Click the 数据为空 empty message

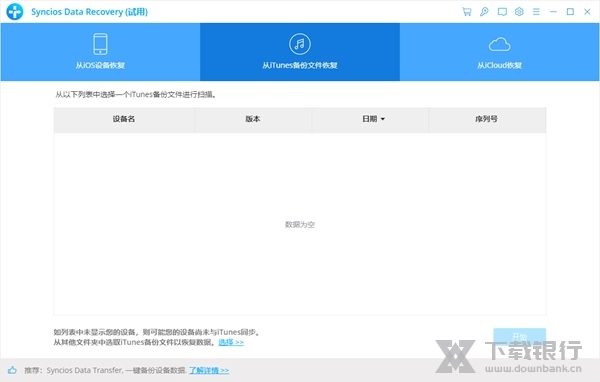pyautogui.click(x=300, y=225)
